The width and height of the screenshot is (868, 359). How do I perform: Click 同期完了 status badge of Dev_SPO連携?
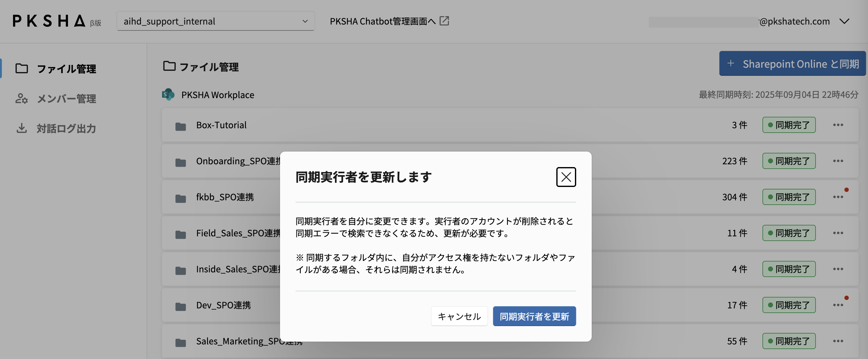click(x=789, y=305)
